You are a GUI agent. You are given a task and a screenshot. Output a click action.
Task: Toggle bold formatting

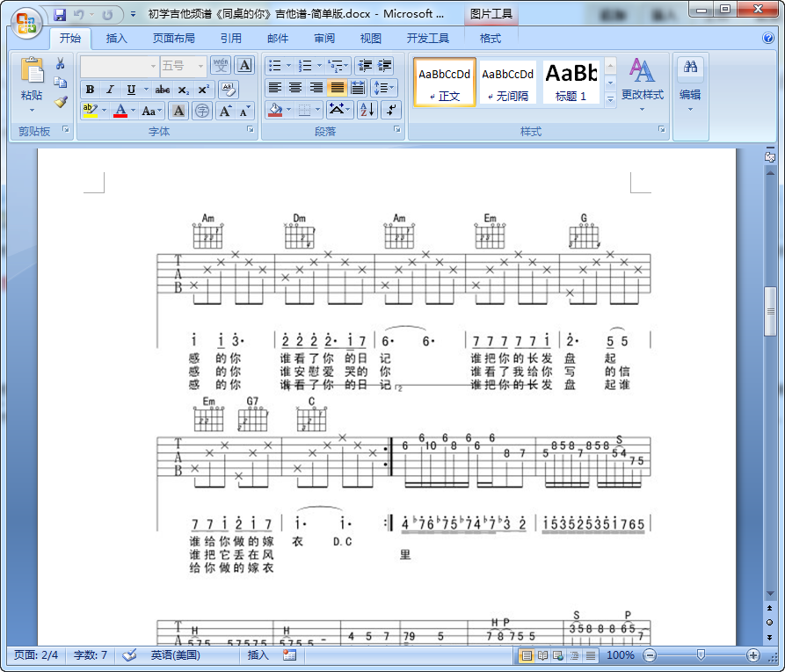(91, 90)
